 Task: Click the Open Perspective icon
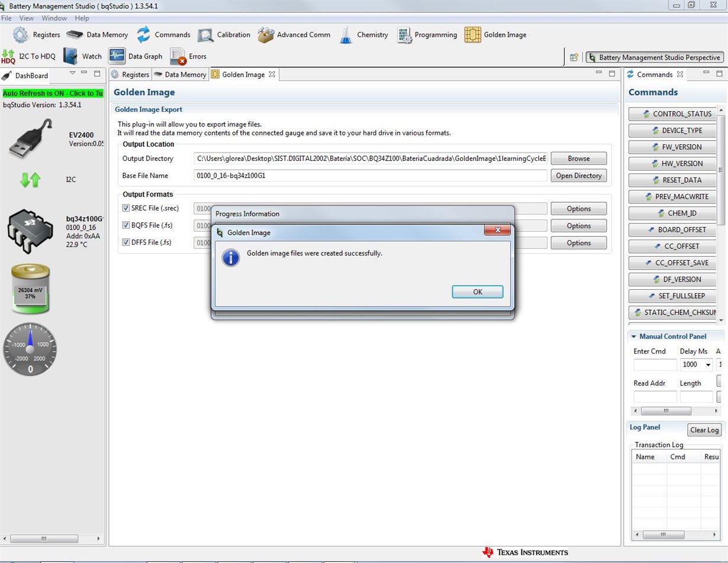574,57
